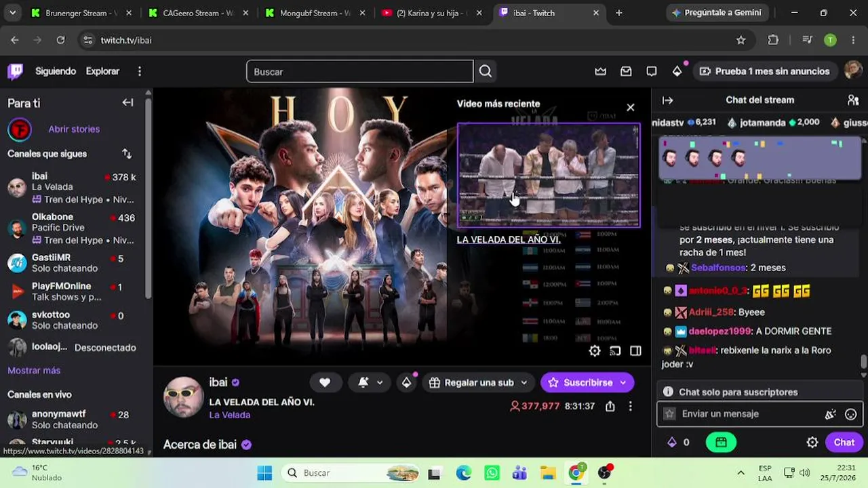Image resolution: width=868 pixels, height=488 pixels.
Task: Click the Windows Start button
Action: click(x=264, y=472)
